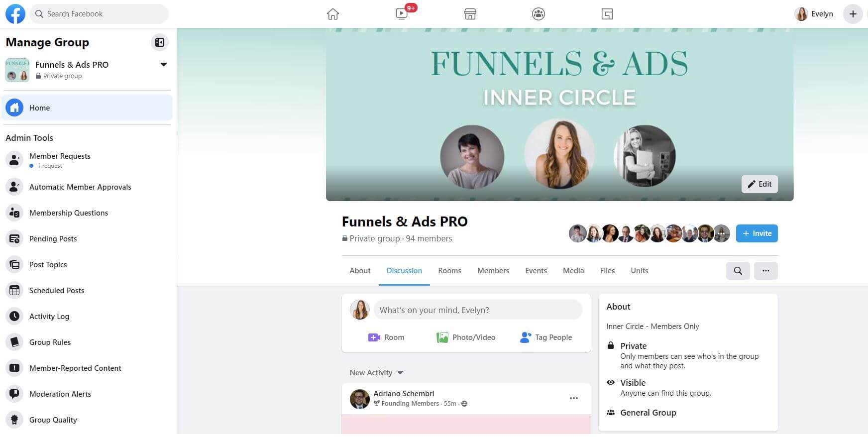Add a Photo/Video to a post

tap(466, 337)
